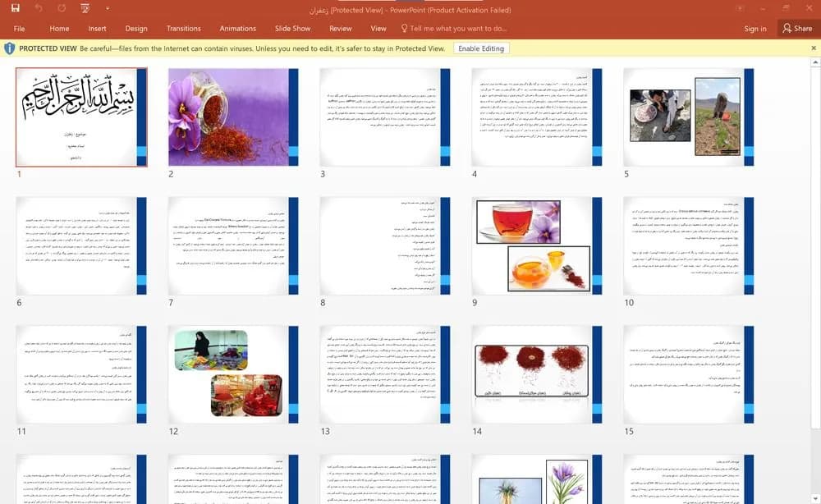Screen dimensions: 821x504
Task: Select slide 13 thumbnail
Action: point(385,375)
